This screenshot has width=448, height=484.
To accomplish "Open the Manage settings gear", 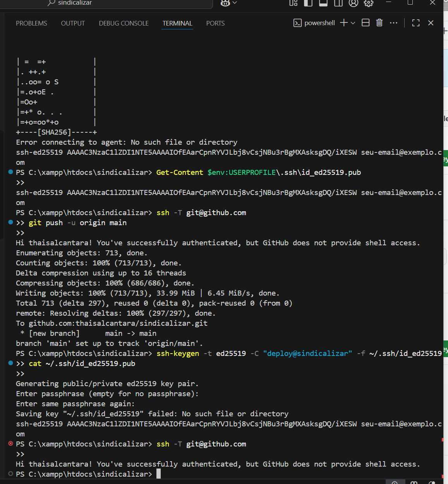I will 369,3.
